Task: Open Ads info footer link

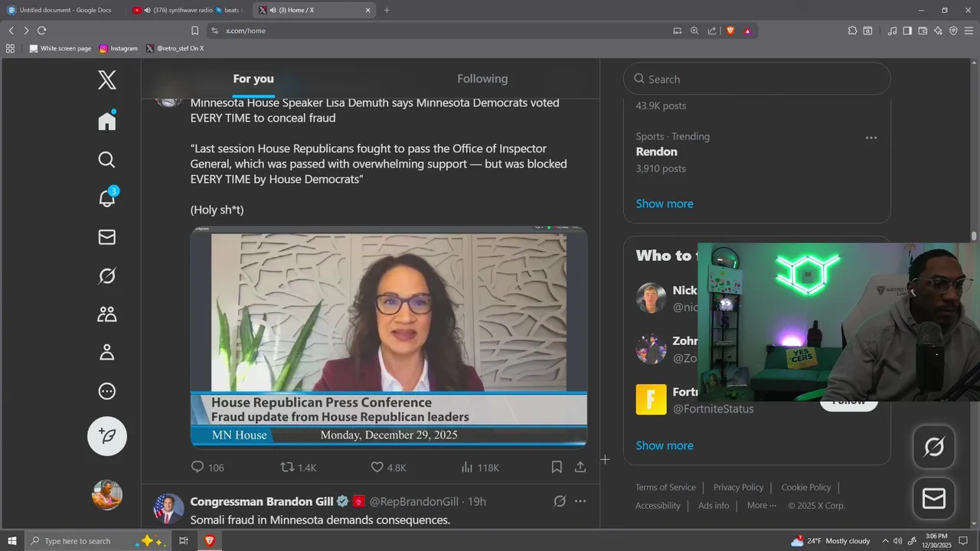Action: [714, 506]
